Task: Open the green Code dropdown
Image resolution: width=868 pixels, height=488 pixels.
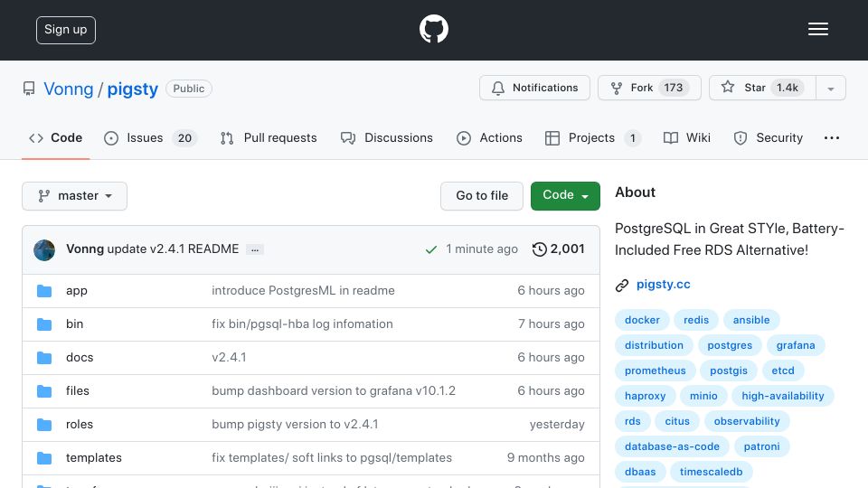Action: tap(565, 196)
